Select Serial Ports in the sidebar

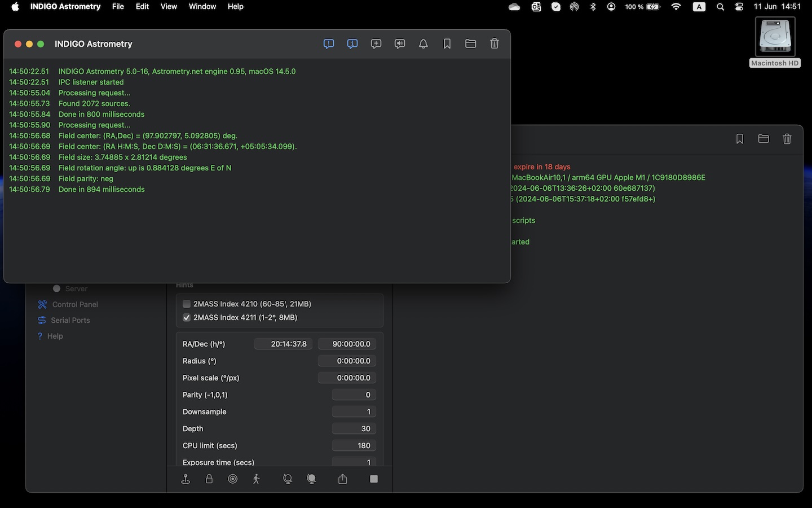pos(64,320)
